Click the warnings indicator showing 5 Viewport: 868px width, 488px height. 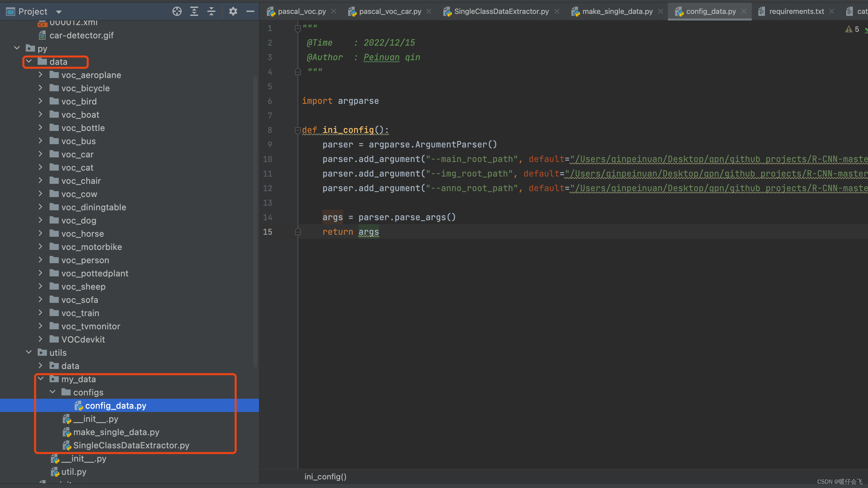[852, 29]
